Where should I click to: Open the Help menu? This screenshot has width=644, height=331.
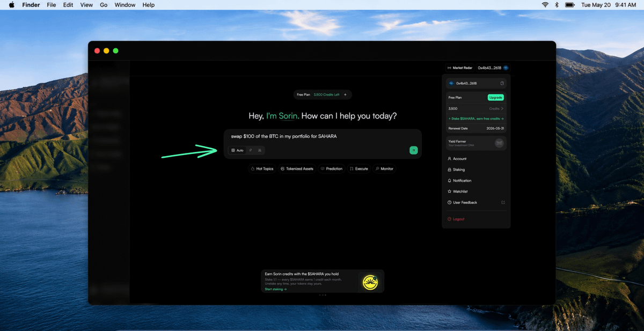click(x=149, y=5)
